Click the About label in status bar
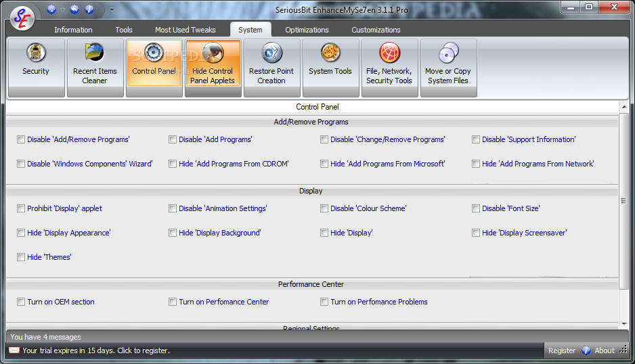The image size is (635, 364). tap(605, 350)
